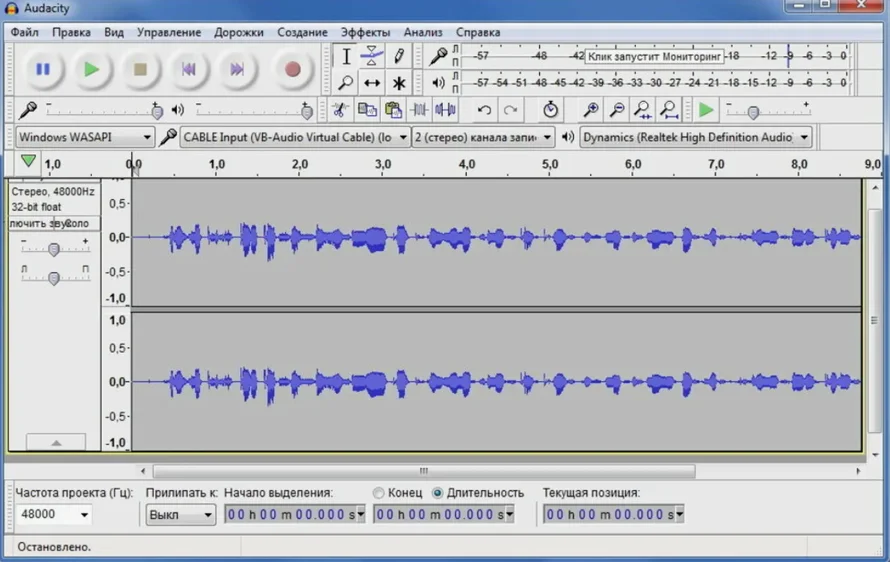Click the track gain slider
Image resolution: width=890 pixels, height=562 pixels.
(x=54, y=249)
